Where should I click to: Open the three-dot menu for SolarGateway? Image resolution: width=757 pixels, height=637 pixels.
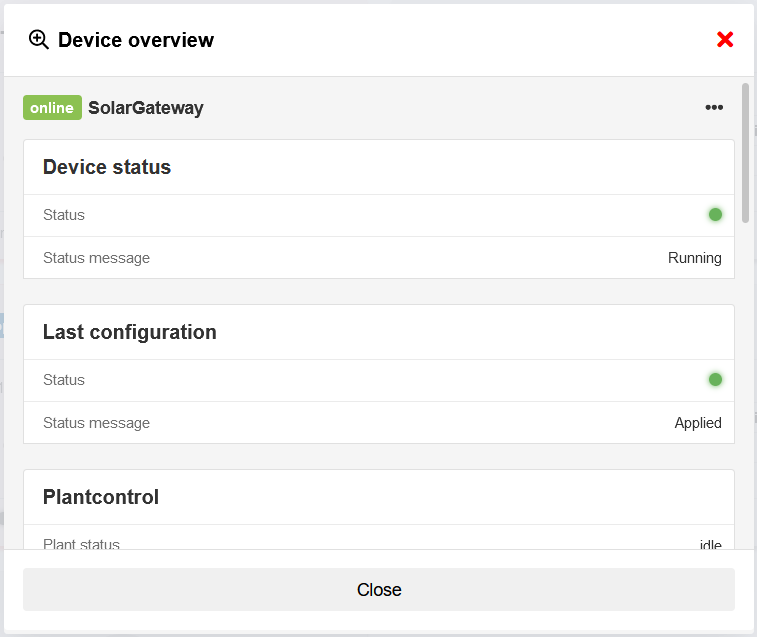[x=714, y=108]
